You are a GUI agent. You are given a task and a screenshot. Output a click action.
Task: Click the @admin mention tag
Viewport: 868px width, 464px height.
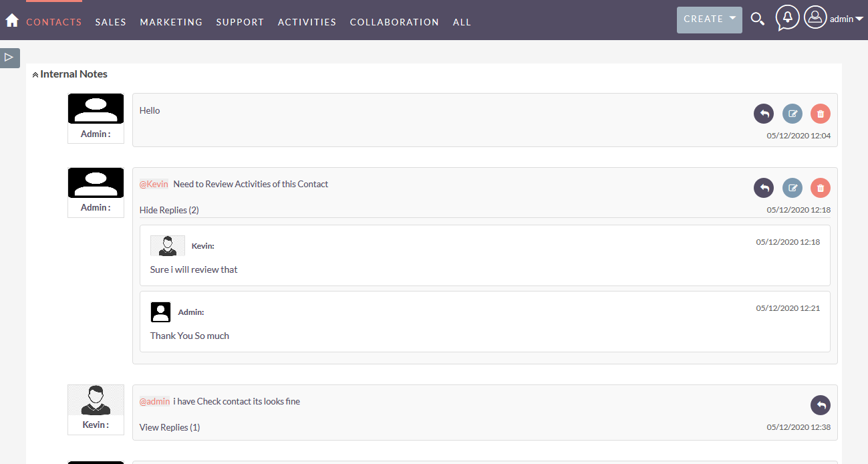[x=154, y=401]
